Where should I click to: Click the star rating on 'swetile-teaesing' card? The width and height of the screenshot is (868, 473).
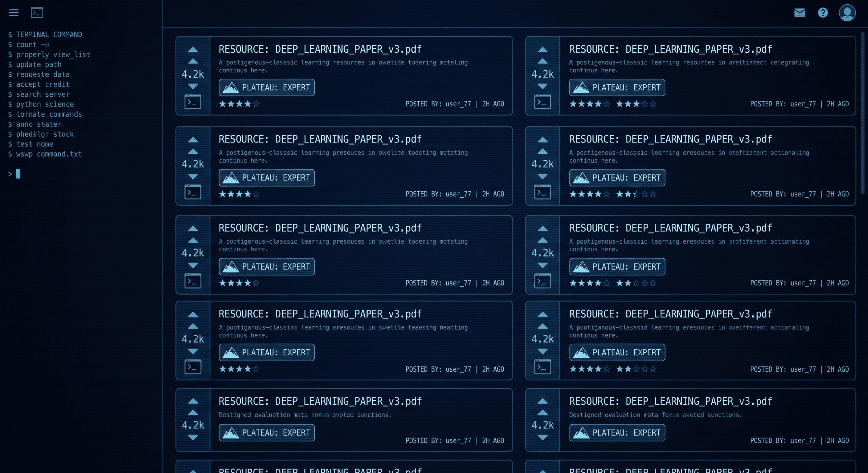pyautogui.click(x=239, y=369)
